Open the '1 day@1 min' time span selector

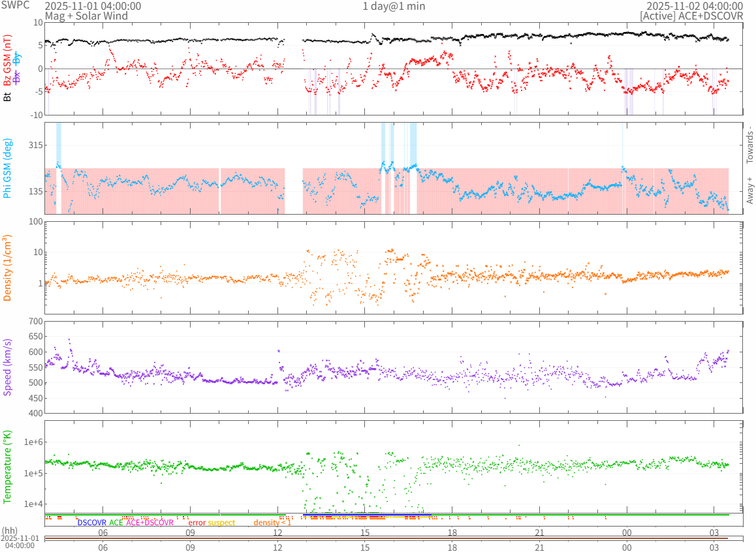tap(393, 6)
